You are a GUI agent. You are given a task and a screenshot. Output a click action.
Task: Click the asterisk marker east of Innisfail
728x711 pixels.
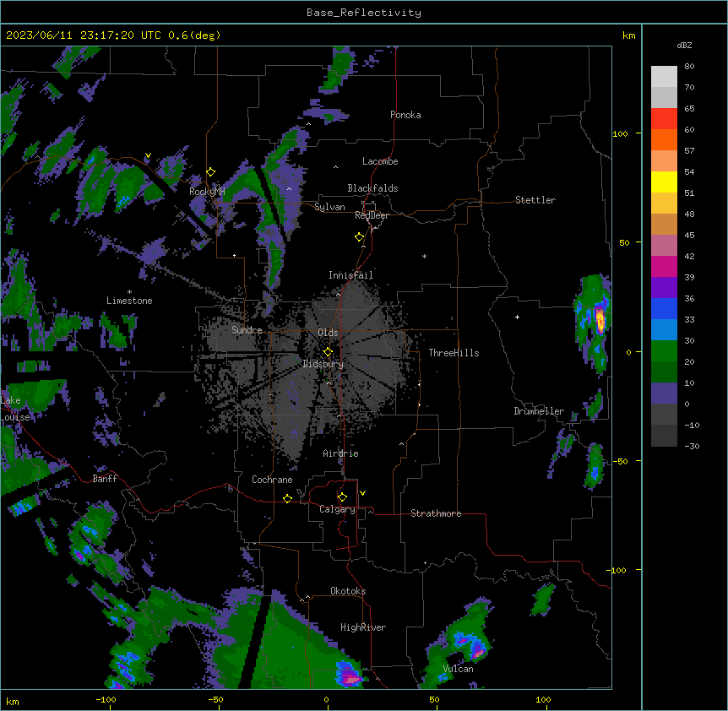pos(424,256)
